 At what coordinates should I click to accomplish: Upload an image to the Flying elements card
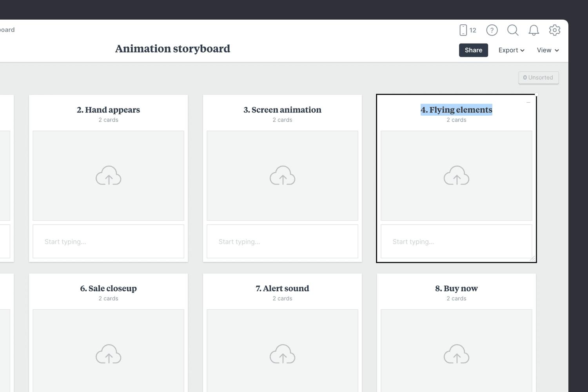click(x=456, y=176)
